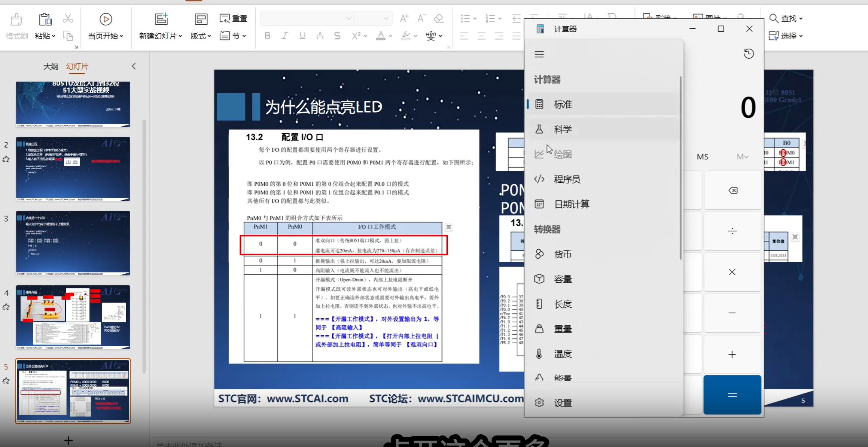Open the 科学 scientific calculator mode
Image resolution: width=868 pixels, height=447 pixels.
tap(563, 129)
